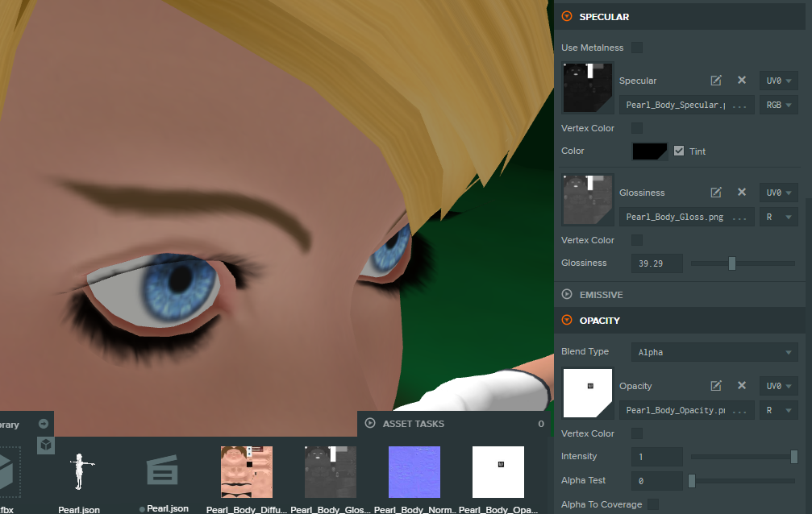The width and height of the screenshot is (812, 514).
Task: Click the Alpha Test slider handle
Action: pos(692,481)
